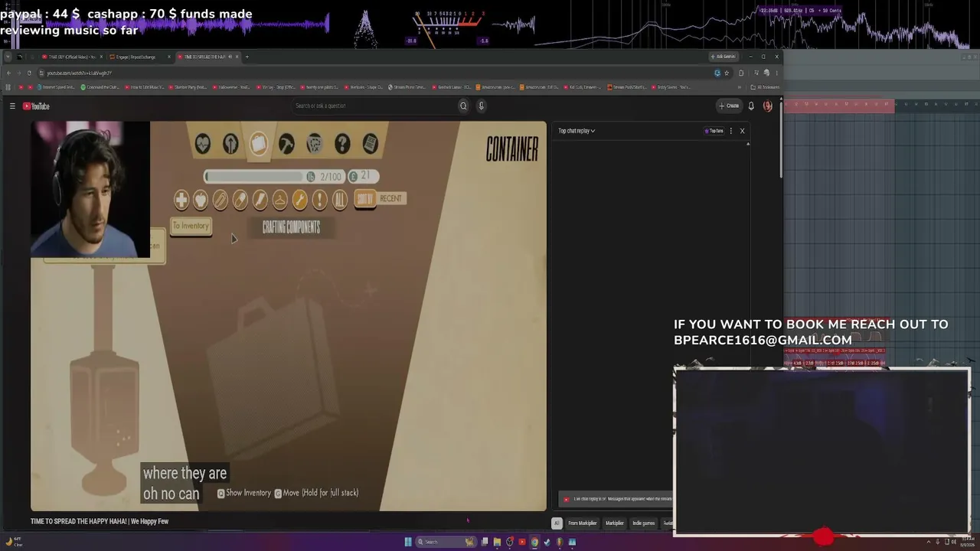Filter container by medical cross icon
This screenshot has height=551, width=980.
click(x=181, y=200)
